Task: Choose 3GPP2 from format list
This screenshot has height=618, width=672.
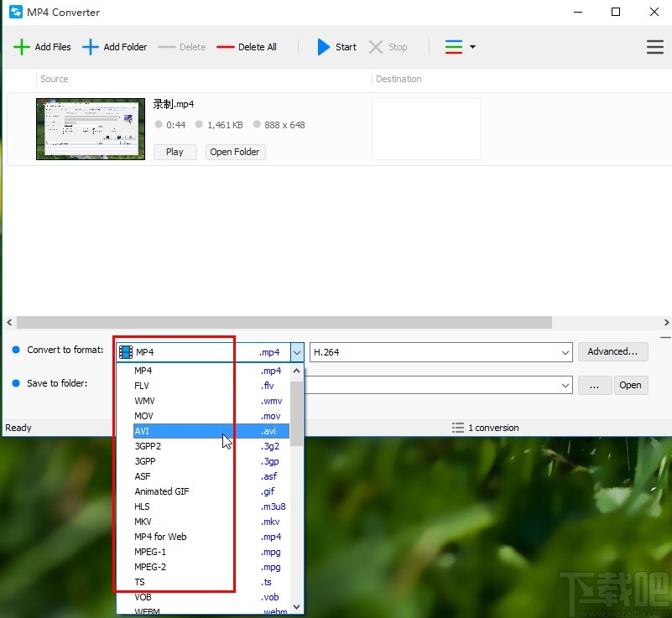Action: click(211, 446)
